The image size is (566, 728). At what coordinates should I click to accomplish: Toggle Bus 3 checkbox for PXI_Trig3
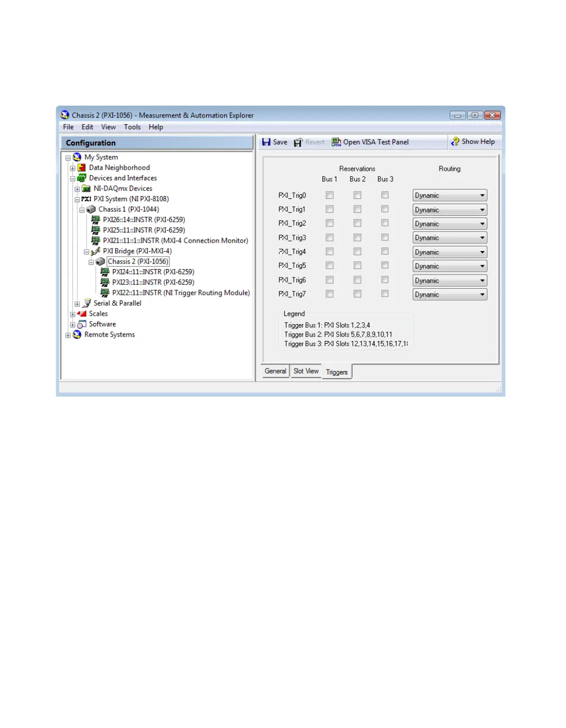tap(385, 238)
